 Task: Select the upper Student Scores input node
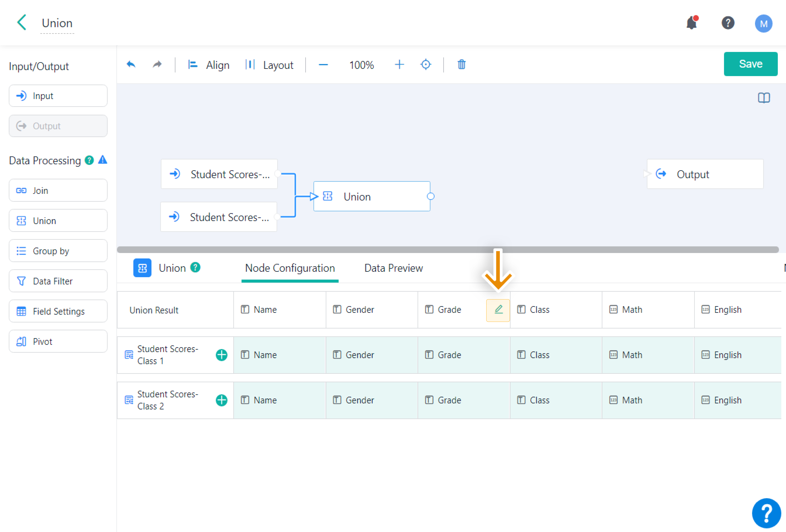[219, 174]
